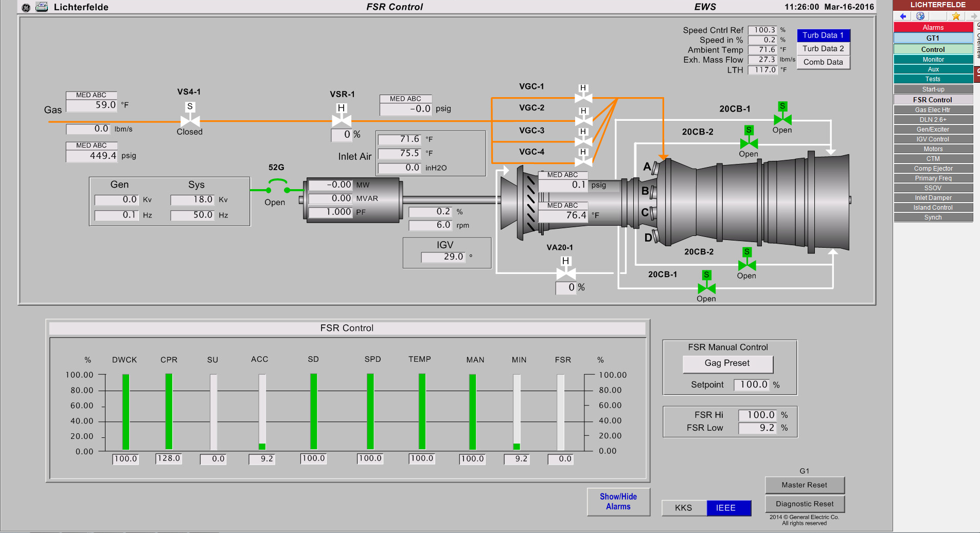Click the FSR Setpoint value field
The height and width of the screenshot is (533, 980).
pyautogui.click(x=752, y=384)
